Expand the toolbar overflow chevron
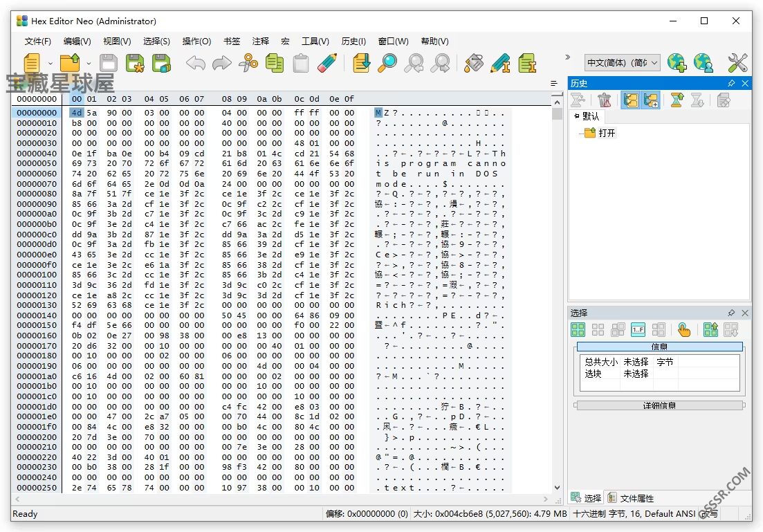The image size is (763, 532). 567,57
